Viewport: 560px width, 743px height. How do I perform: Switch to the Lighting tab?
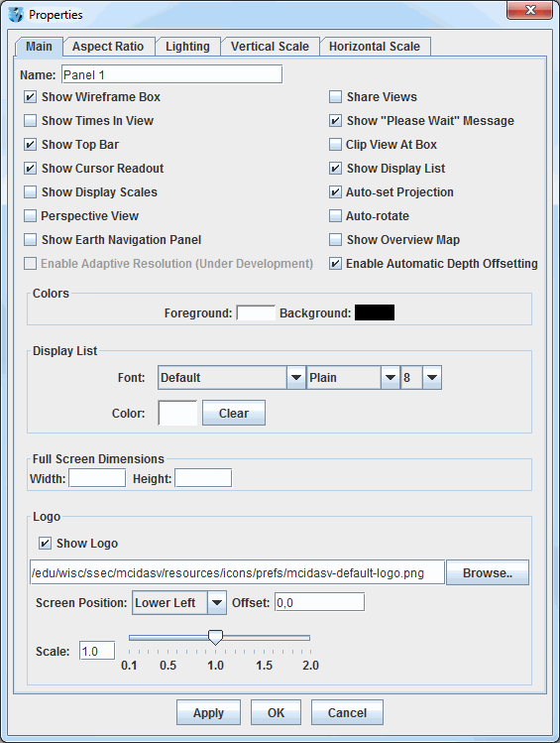pyautogui.click(x=187, y=47)
